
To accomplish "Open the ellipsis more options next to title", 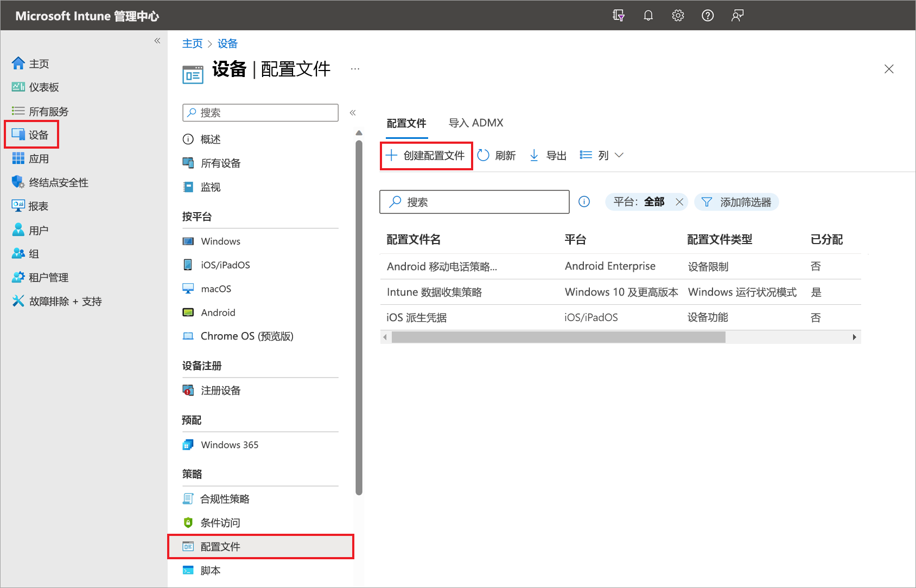I will [x=355, y=69].
